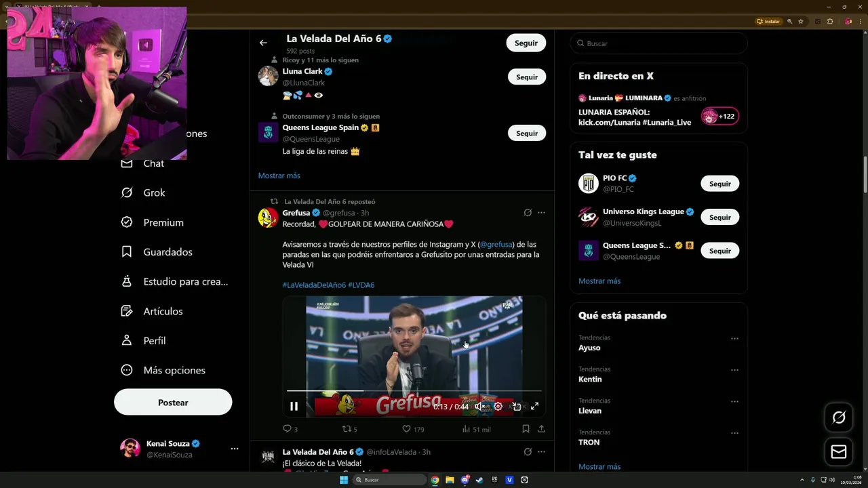Click Mostrar más under suggested accounts

pos(279,176)
